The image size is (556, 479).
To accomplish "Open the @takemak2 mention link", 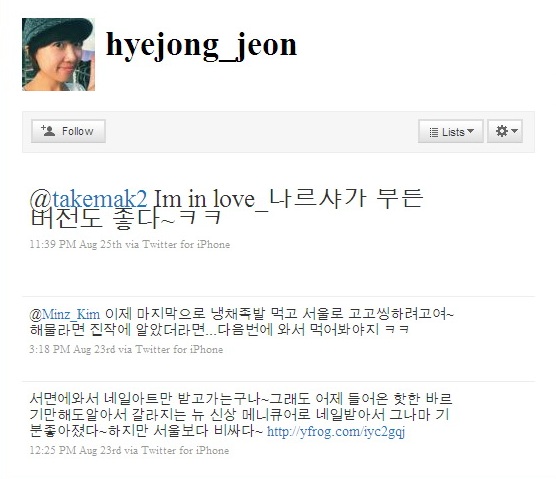I will pos(88,199).
